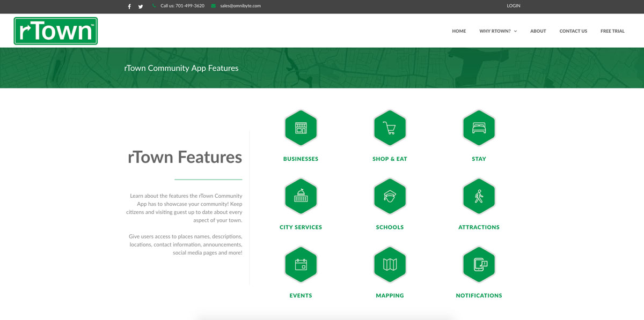Click the rTown logo image
Viewport: 644px width, 320px height.
click(56, 31)
